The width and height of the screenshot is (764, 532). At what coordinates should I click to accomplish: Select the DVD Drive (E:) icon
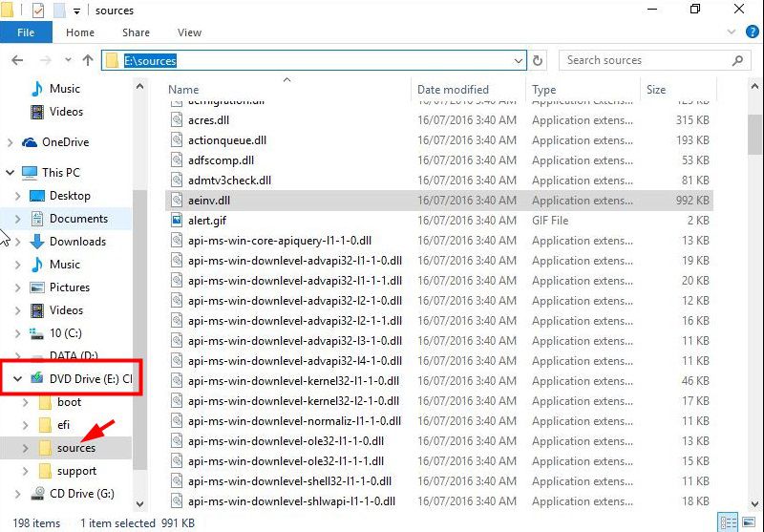[37, 378]
